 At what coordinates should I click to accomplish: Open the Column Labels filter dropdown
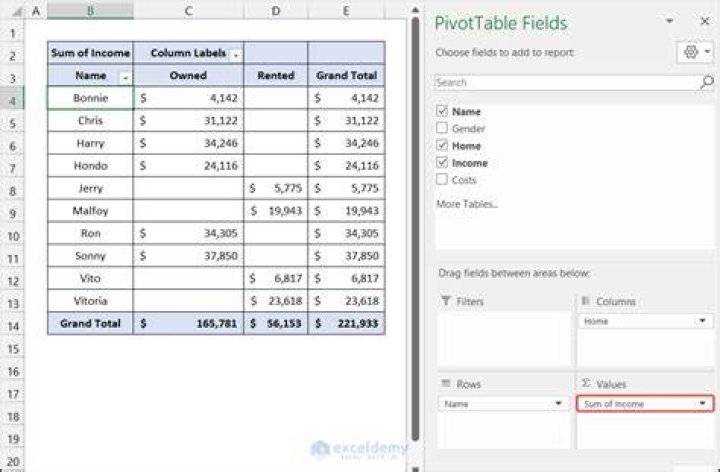click(x=236, y=54)
